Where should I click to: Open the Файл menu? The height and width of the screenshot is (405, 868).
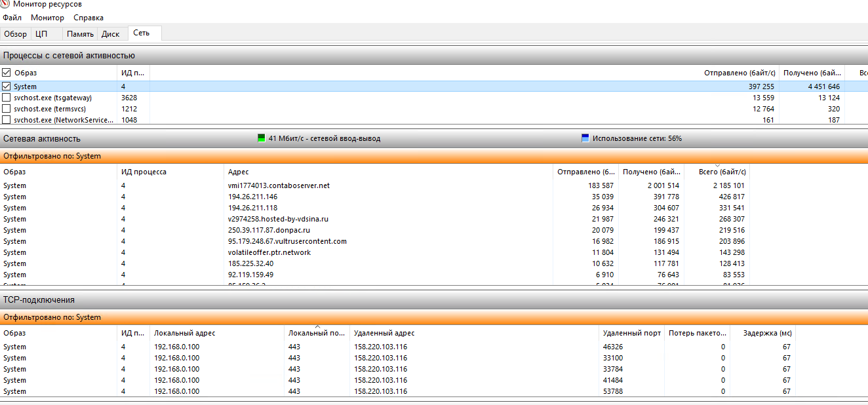coord(12,18)
